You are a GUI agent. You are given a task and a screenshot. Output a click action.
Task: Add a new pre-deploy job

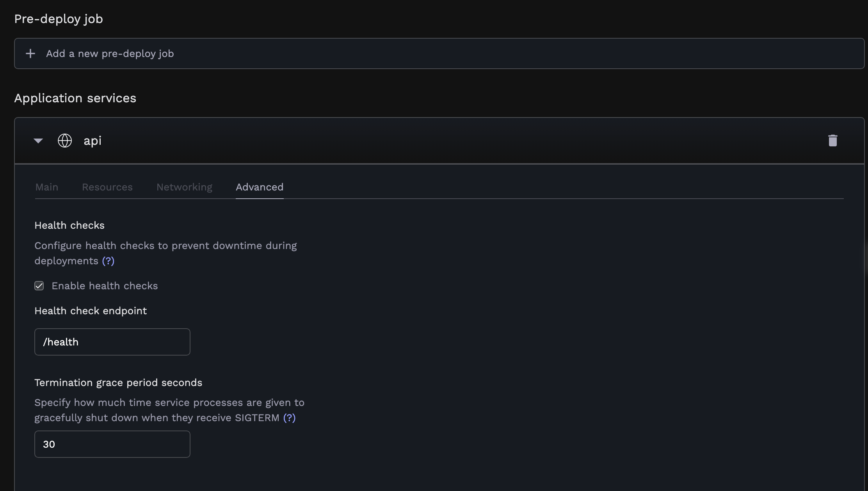110,53
